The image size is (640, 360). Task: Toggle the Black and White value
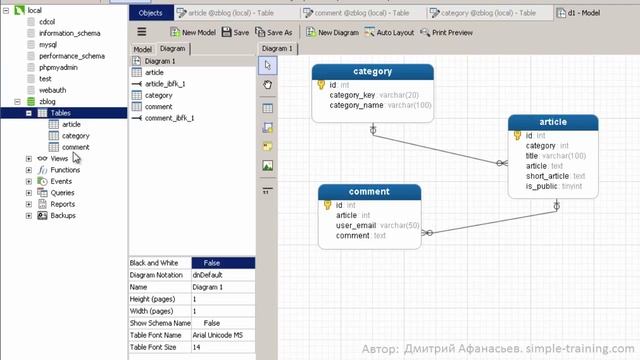(223, 263)
